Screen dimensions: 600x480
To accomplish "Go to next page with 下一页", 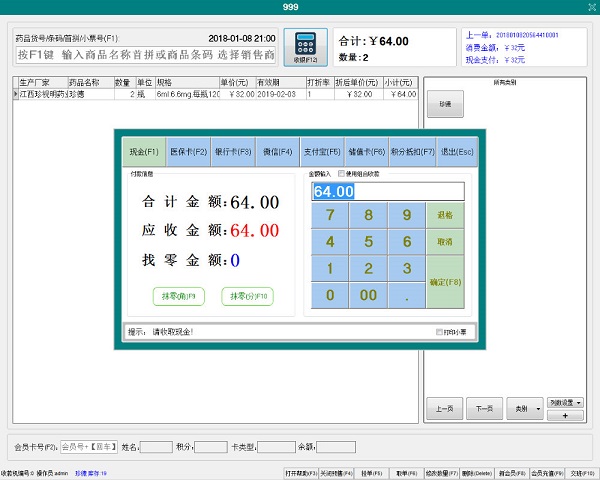I will click(x=484, y=409).
